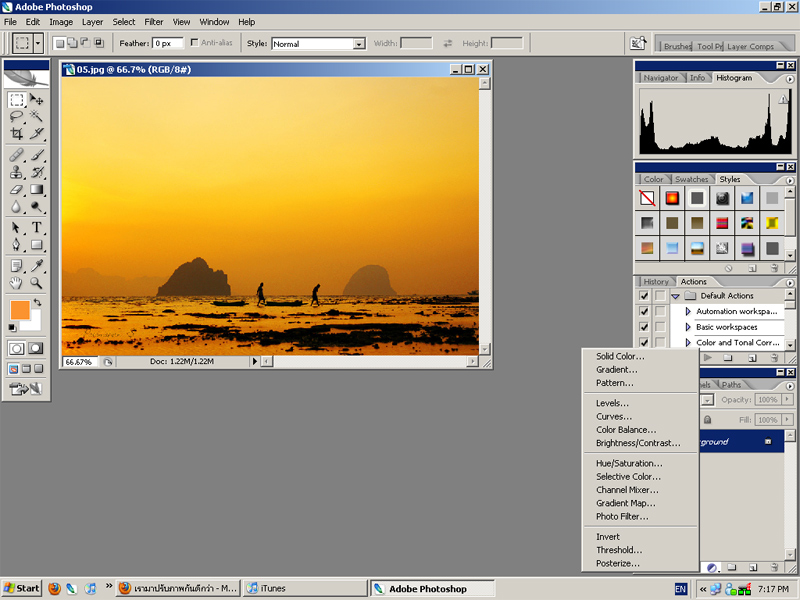Pick the Horizontal Type tool
Screen dimensions: 800x600
point(37,227)
